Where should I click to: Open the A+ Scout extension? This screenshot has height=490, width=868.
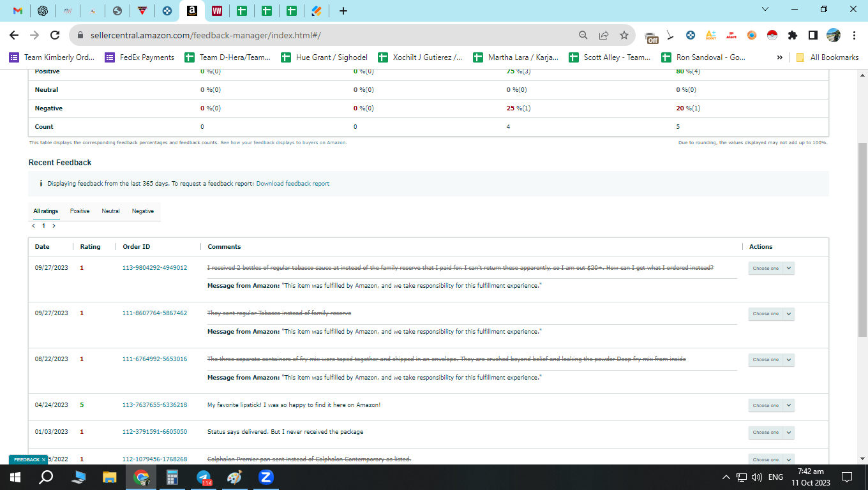click(711, 35)
